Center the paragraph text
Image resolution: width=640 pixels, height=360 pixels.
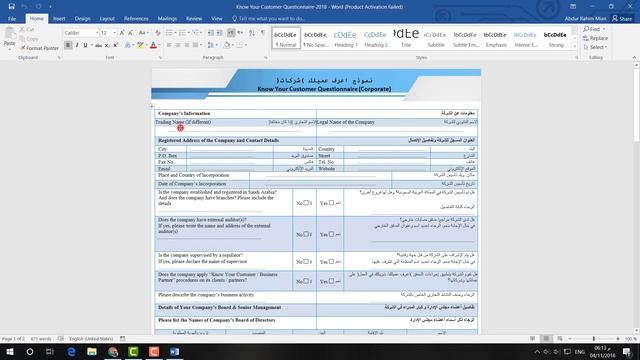[178, 45]
